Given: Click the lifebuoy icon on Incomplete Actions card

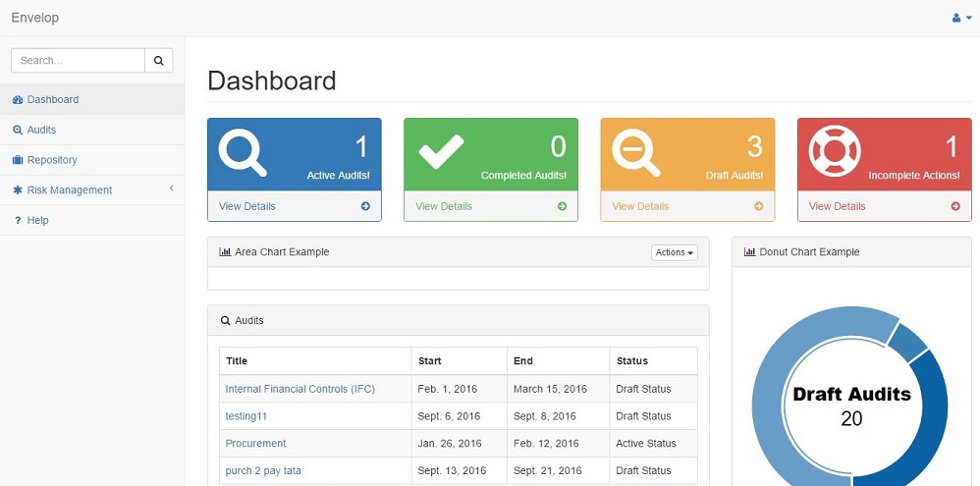Looking at the screenshot, I should tap(835, 151).
